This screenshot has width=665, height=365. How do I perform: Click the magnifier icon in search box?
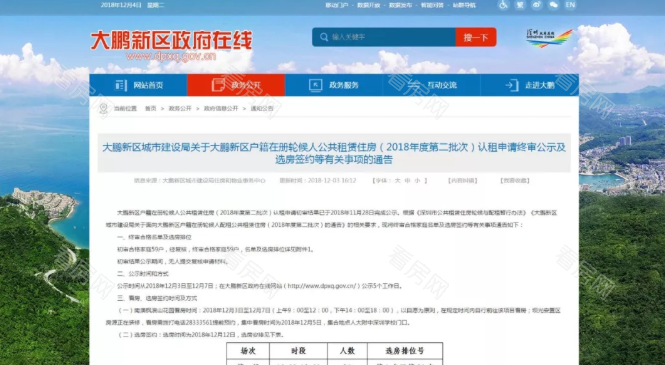[324, 37]
